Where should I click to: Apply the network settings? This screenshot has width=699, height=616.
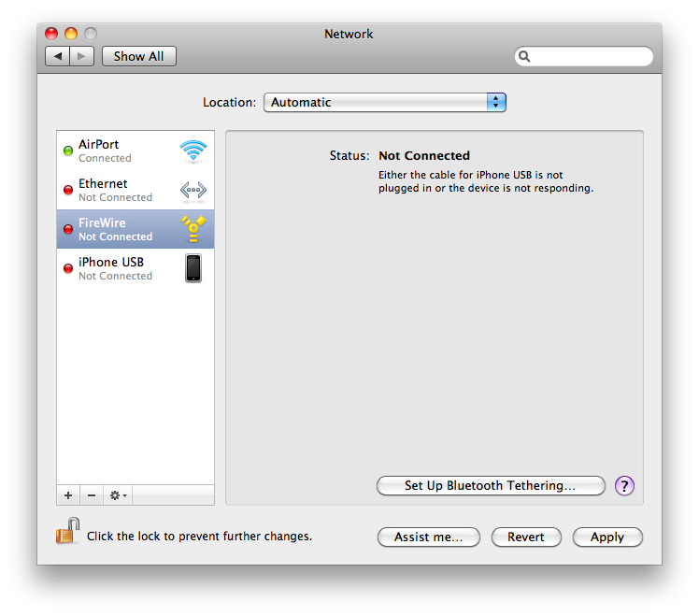[x=607, y=537]
